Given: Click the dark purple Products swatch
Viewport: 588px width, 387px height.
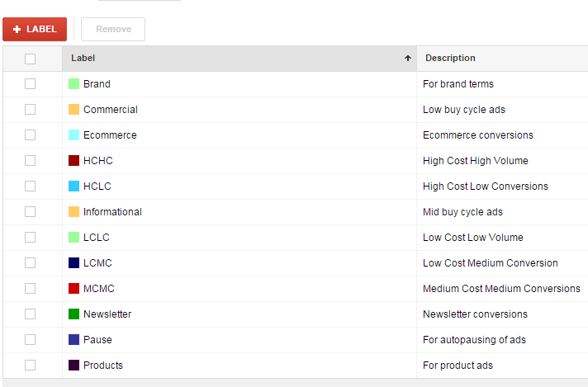Looking at the screenshot, I should tap(73, 366).
